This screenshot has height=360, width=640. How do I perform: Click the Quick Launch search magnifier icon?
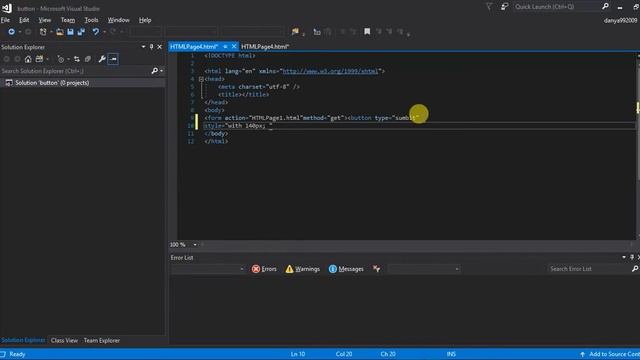(605, 7)
